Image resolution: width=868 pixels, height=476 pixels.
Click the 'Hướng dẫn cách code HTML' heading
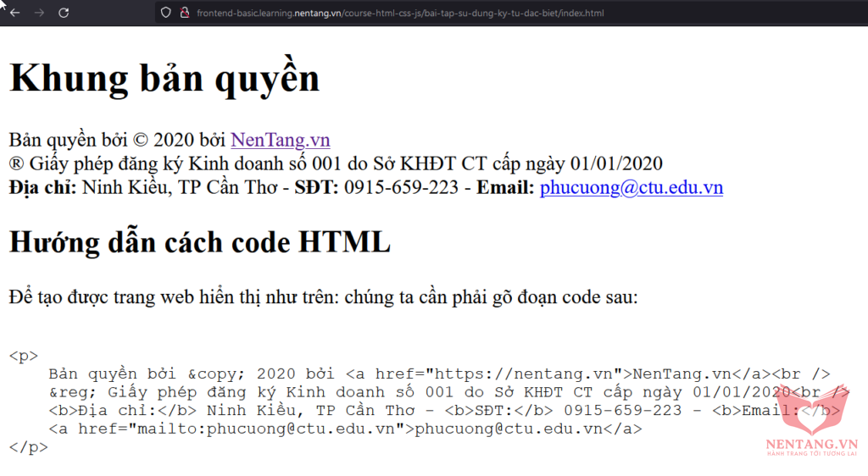point(199,242)
